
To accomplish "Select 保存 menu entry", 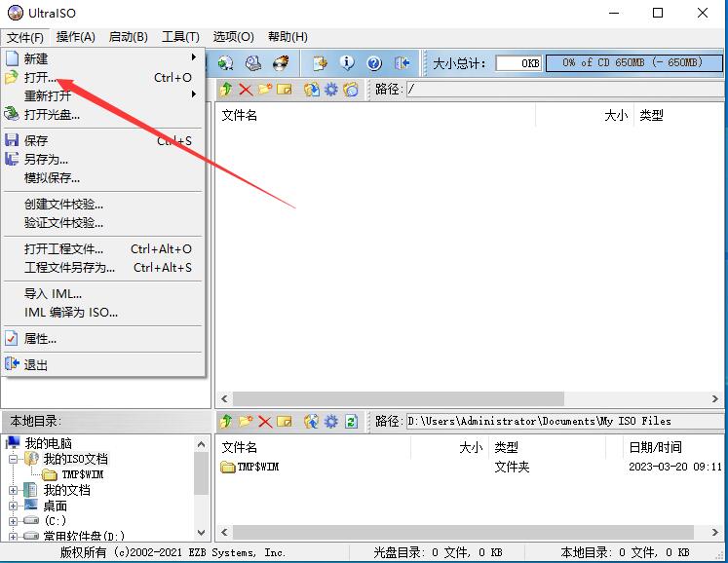I will (x=103, y=140).
